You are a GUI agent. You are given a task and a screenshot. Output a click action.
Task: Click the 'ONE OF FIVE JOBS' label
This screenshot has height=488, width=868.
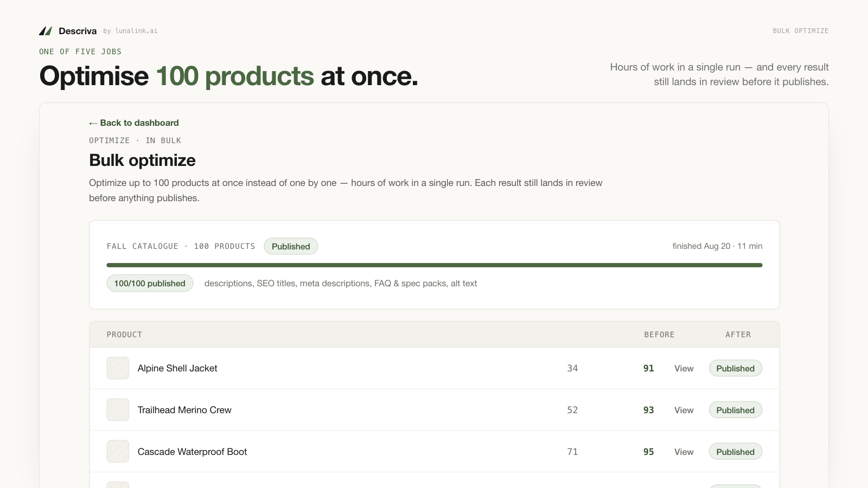[x=80, y=52]
